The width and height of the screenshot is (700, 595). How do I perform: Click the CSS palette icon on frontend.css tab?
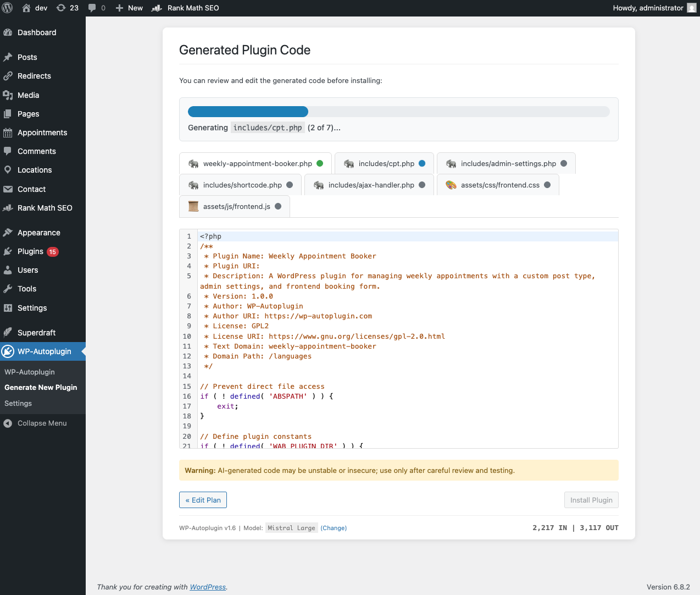[451, 185]
